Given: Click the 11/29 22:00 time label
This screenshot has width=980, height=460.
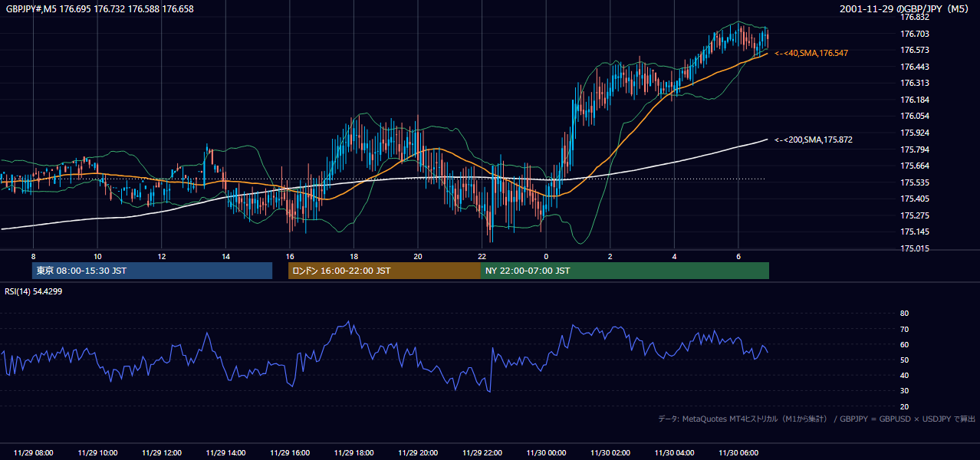Looking at the screenshot, I should click(x=482, y=453).
